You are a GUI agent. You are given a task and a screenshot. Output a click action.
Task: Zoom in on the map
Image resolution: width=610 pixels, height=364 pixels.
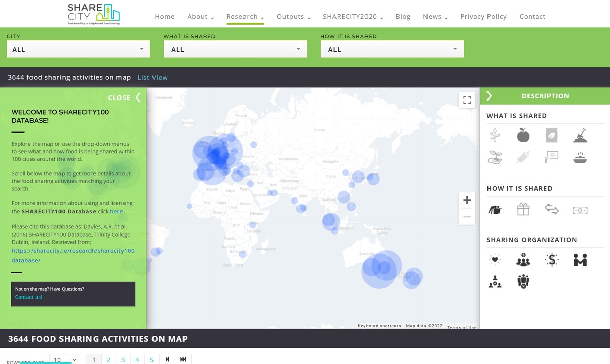[467, 200]
